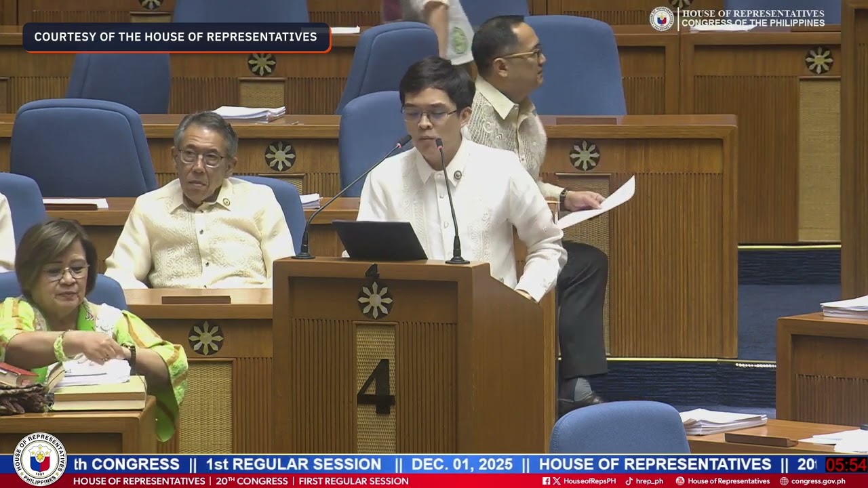This screenshot has width=868, height=488.
Task: Click the House of Representatives seal logo
Action: [41, 459]
